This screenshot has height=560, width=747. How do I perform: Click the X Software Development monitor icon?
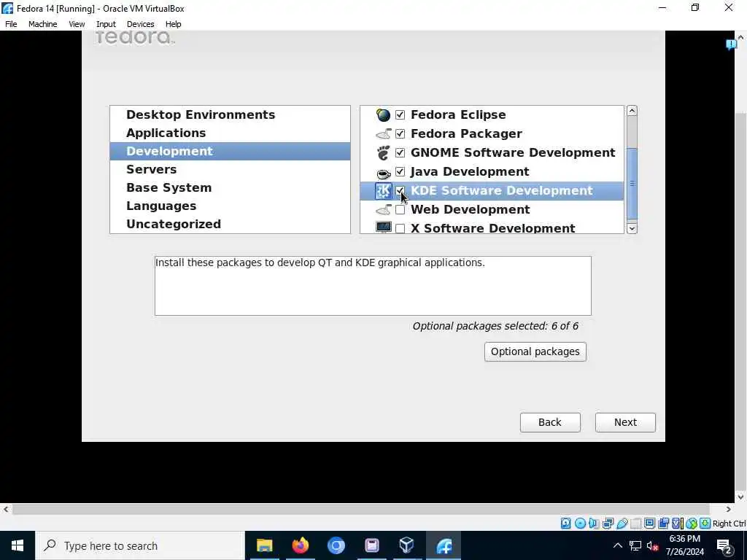point(384,227)
